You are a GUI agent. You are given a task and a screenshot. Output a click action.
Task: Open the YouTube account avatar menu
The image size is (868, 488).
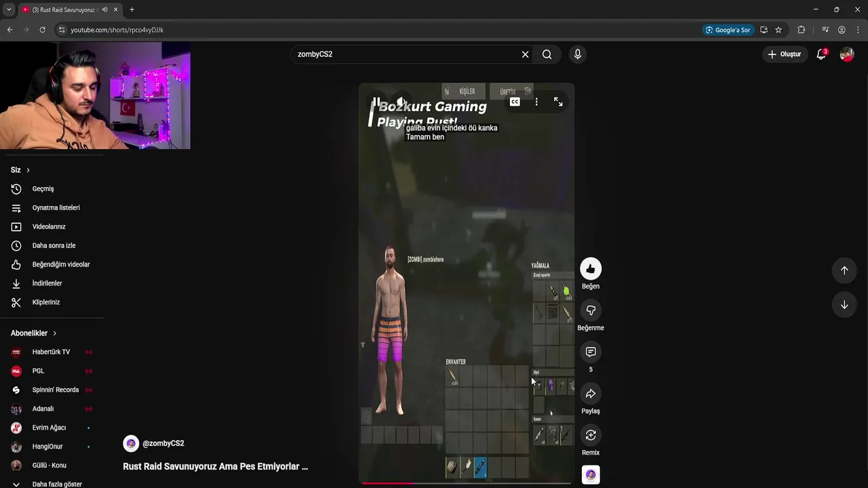[x=847, y=54]
